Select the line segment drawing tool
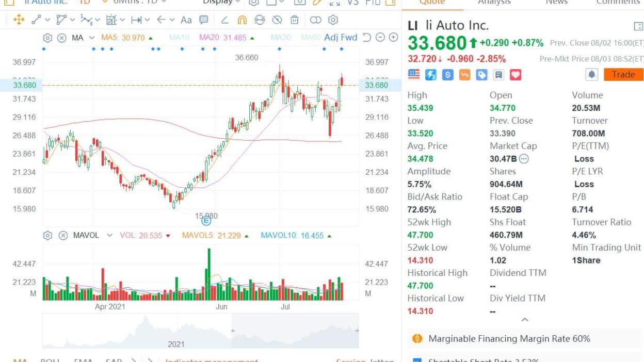Image resolution: width=644 pixels, height=362 pixels. pos(36,20)
